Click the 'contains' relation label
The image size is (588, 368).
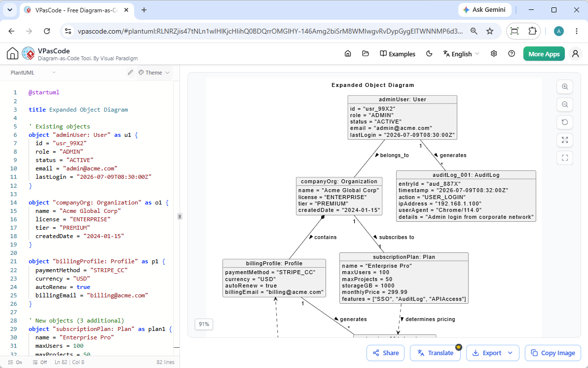click(x=325, y=237)
